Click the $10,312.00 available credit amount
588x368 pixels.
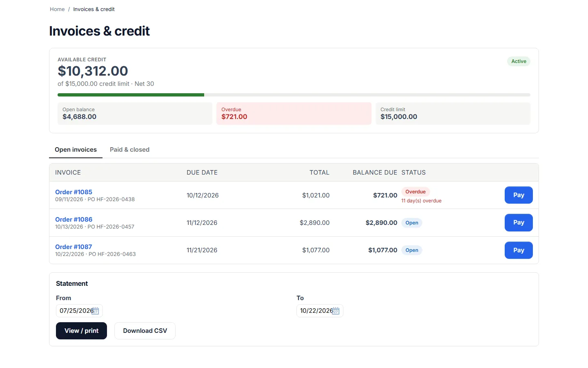pyautogui.click(x=93, y=71)
